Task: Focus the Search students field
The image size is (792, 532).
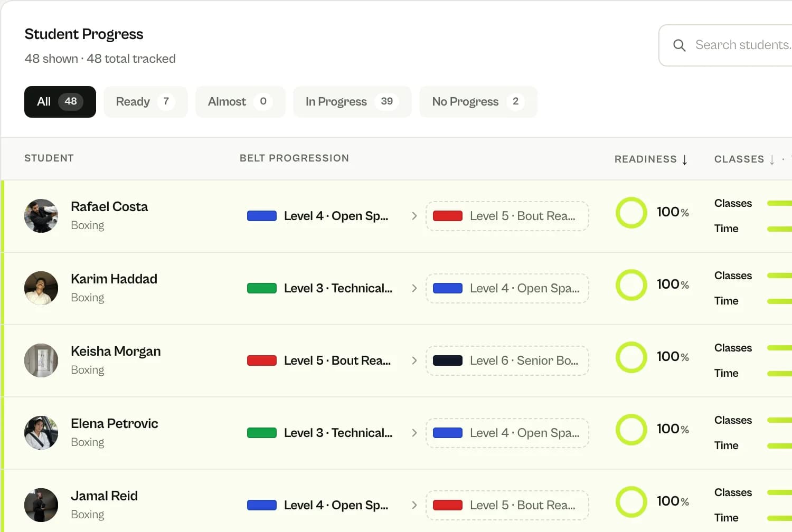Action: click(x=726, y=45)
